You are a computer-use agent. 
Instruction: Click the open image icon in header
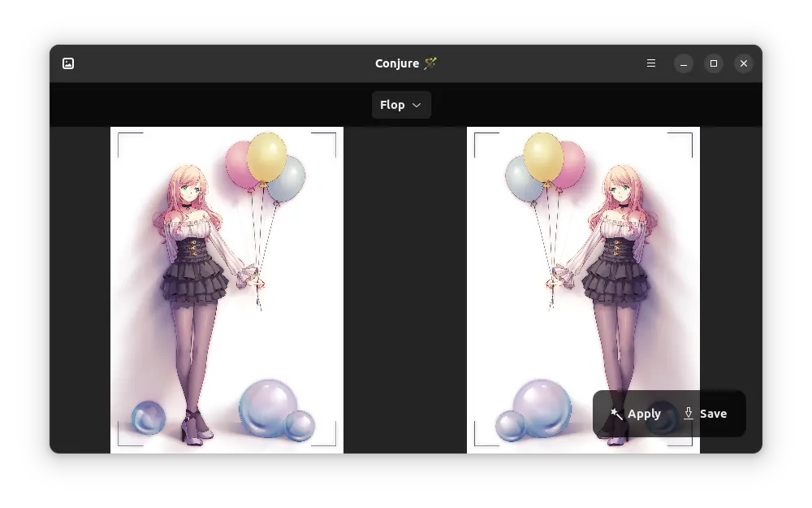coord(68,63)
